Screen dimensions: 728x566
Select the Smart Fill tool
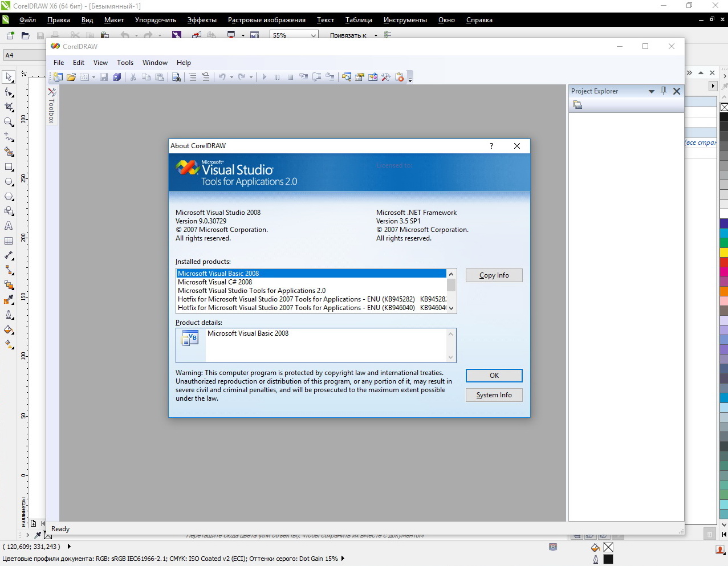[x=9, y=152]
